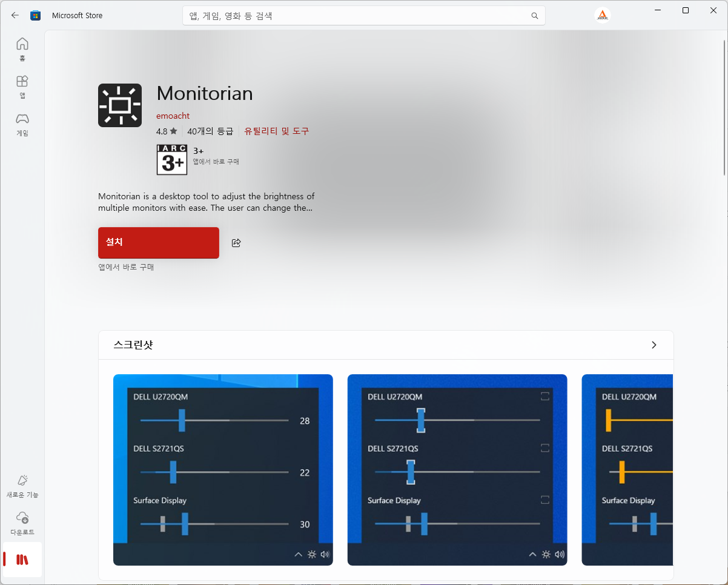Close the Microsoft Store window

[x=713, y=10]
